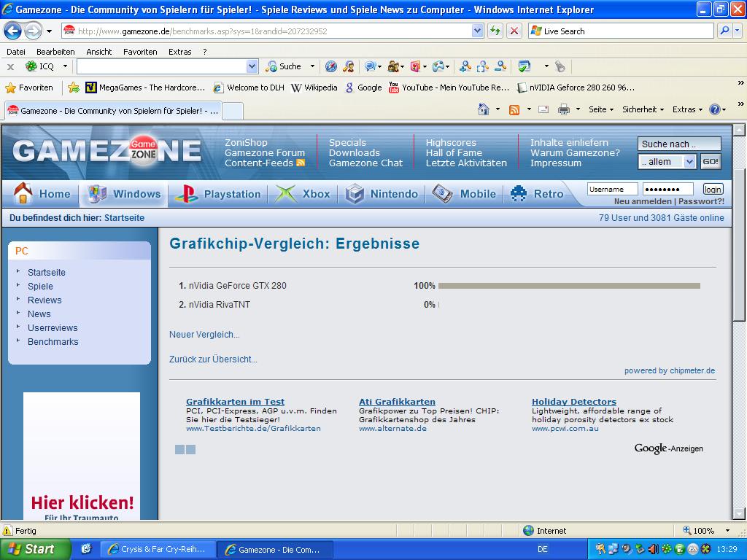Click the ICQ toolbar flower icon
The image size is (747, 560).
click(31, 66)
